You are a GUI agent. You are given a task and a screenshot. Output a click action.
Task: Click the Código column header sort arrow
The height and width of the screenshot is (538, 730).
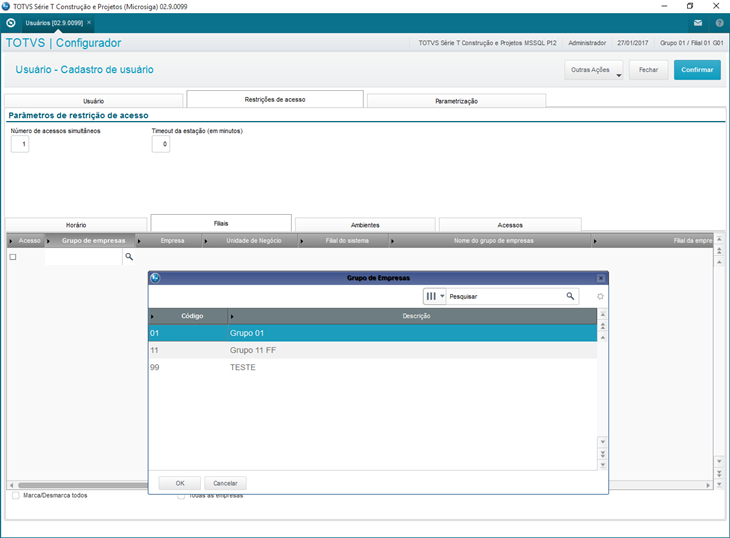[x=152, y=316]
